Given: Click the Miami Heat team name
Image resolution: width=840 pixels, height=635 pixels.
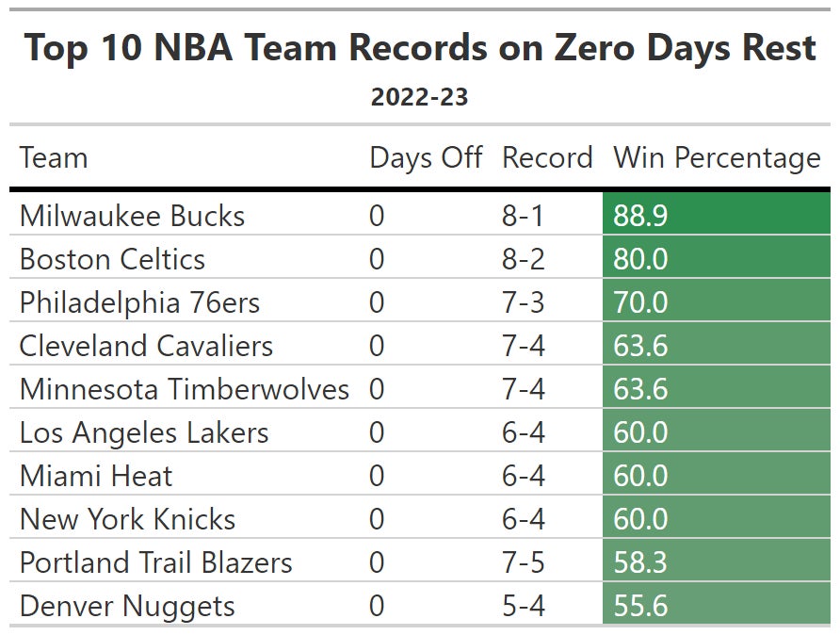Looking at the screenshot, I should point(96,476).
